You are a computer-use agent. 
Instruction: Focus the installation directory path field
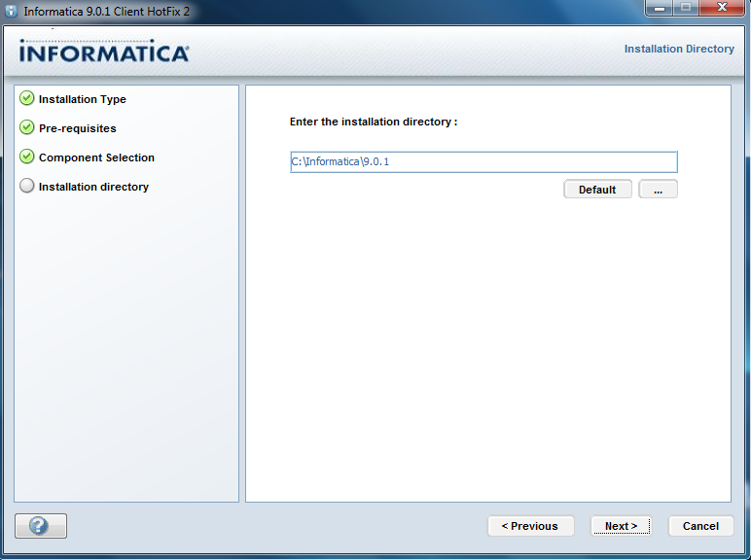(x=483, y=162)
